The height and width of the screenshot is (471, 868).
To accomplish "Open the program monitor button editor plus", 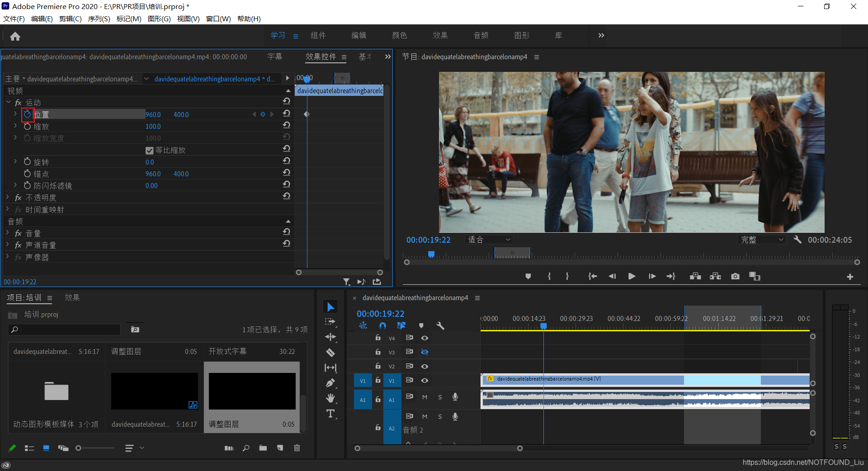I will click(850, 277).
